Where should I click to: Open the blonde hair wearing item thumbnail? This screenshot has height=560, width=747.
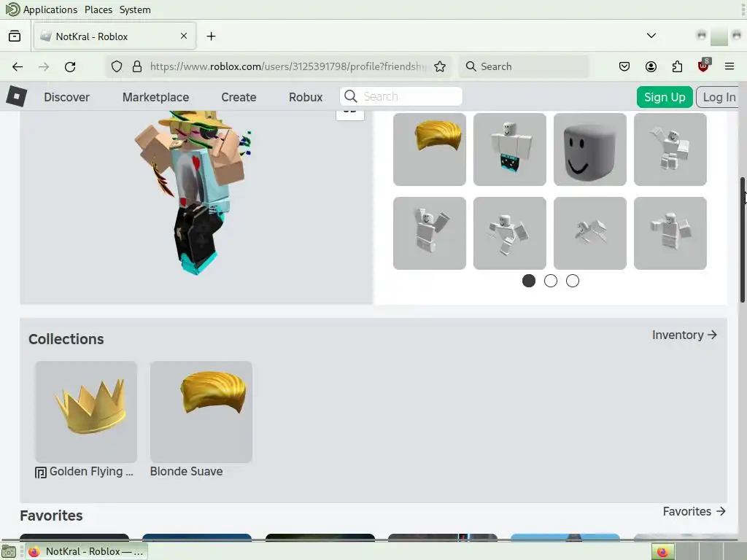(430, 149)
